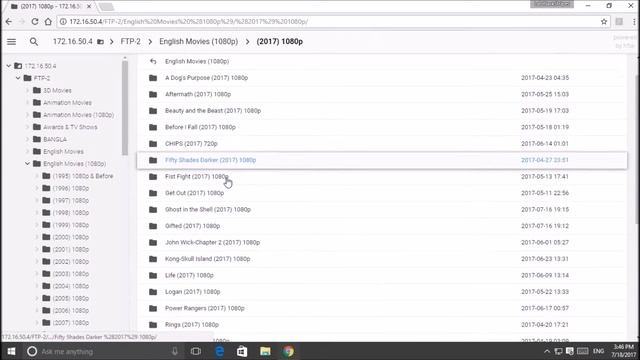Click folder icon of Aftermath row
The width and height of the screenshot is (640, 360).
click(153, 94)
